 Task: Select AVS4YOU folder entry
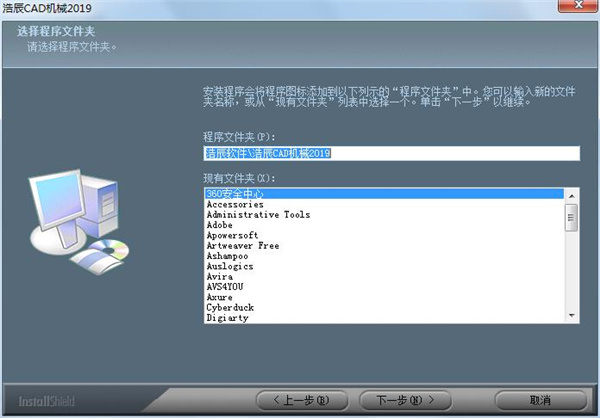(384, 287)
